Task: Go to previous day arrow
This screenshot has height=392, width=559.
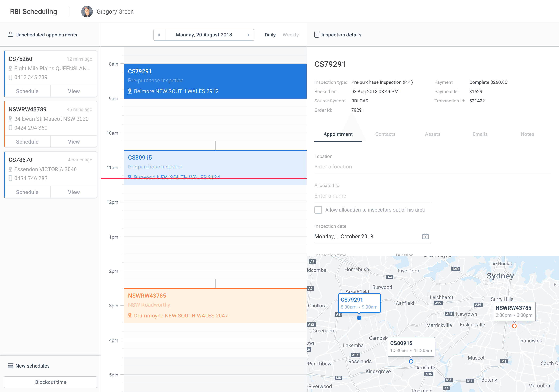Action: pos(159,35)
